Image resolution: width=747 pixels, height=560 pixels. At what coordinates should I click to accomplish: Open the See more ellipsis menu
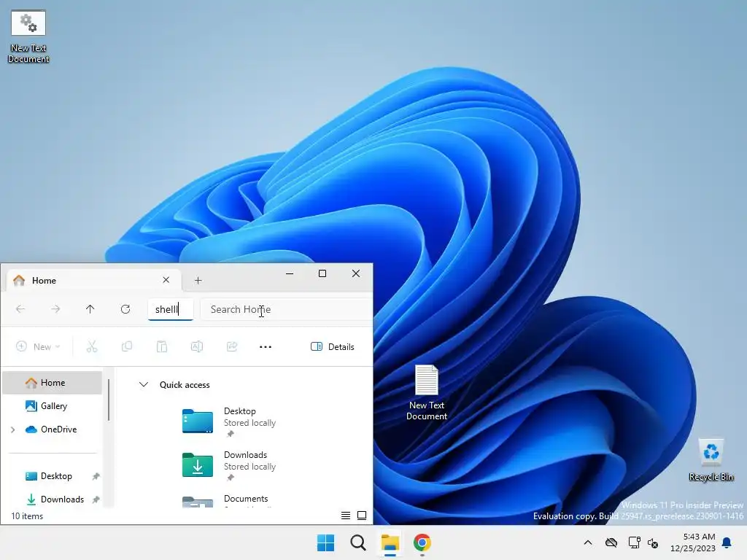(x=266, y=346)
